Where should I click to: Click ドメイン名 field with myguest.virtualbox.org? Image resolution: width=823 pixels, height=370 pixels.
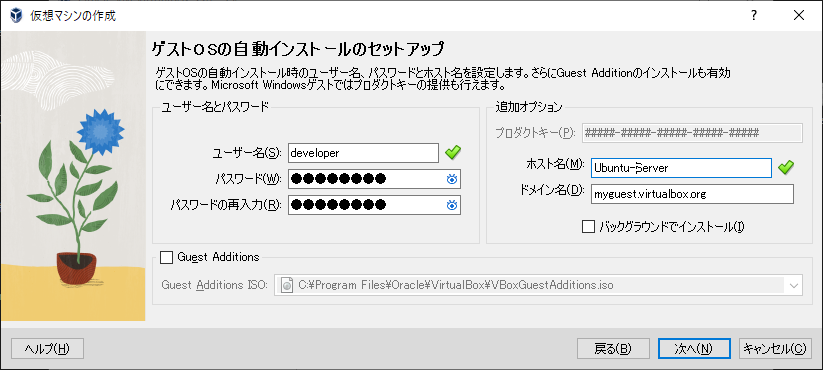tap(692, 194)
